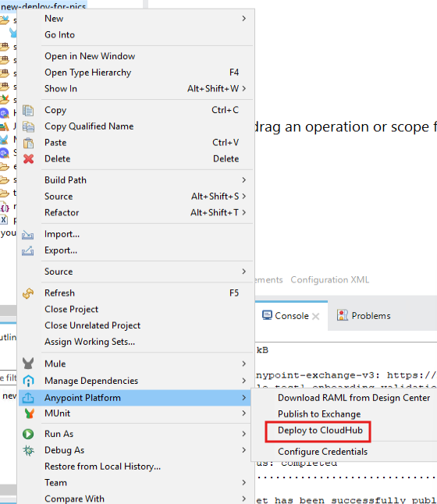Click the Manage Dependencies icon
The height and width of the screenshot is (504, 437).
point(28,381)
